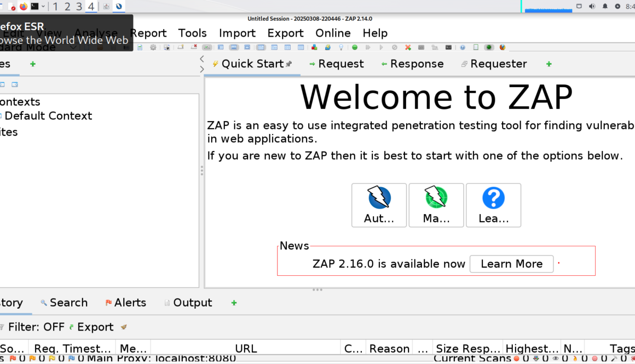This screenshot has height=364, width=635.
Task: Open browser with the Firefox toolbar icon
Action: (x=502, y=48)
